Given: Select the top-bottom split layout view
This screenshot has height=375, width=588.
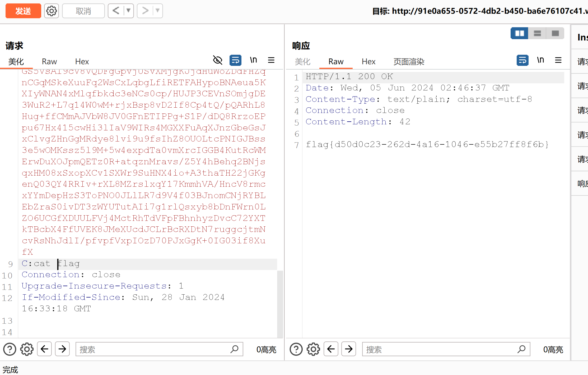Looking at the screenshot, I should pyautogui.click(x=538, y=33).
